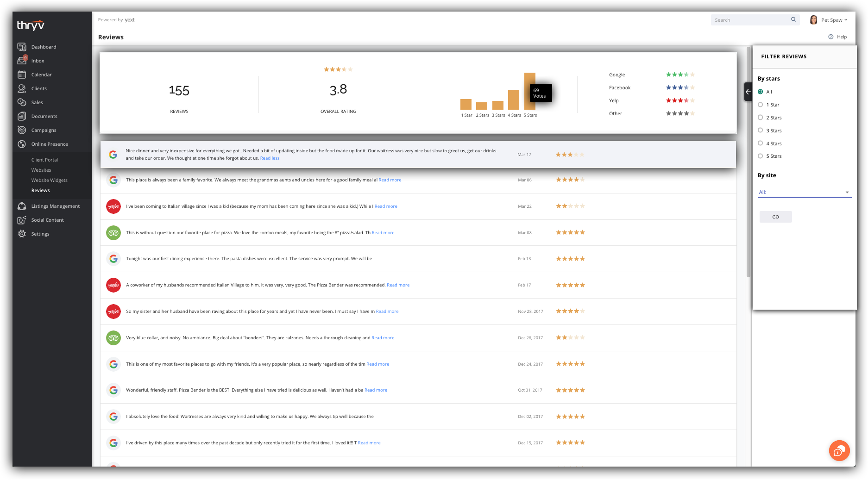The image size is (868, 480).
Task: Click the Campaigns target icon
Action: 22,130
